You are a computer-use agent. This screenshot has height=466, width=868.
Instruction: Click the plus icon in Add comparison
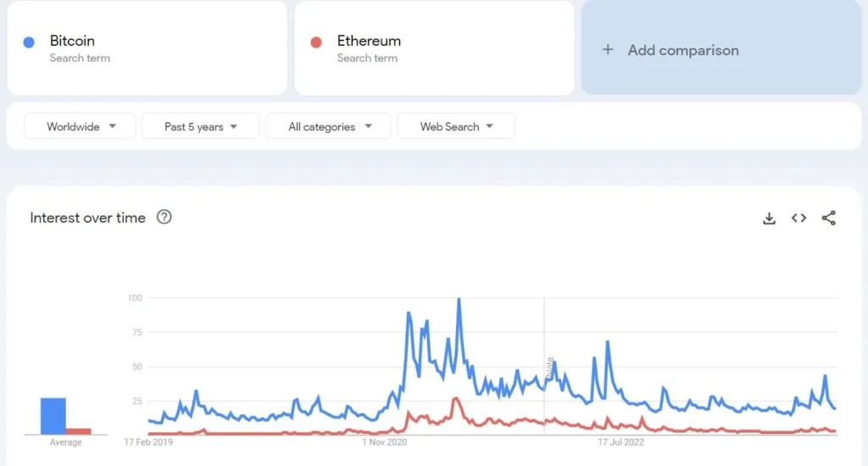[608, 50]
